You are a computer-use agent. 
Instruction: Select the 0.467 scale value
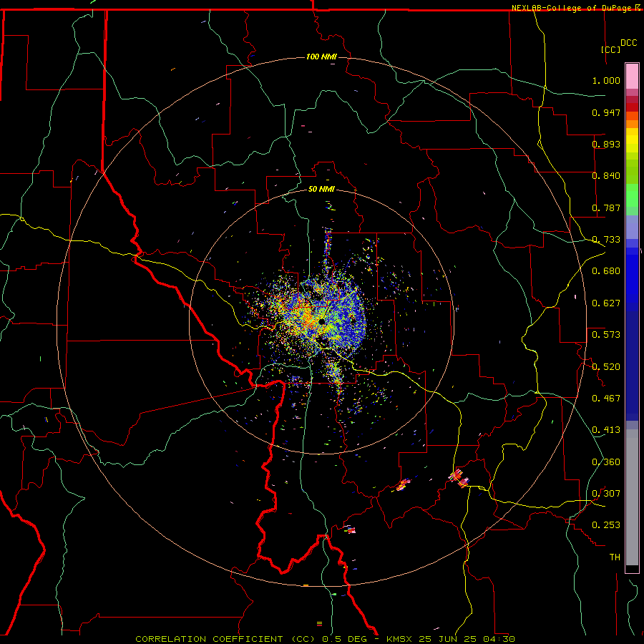(x=606, y=399)
